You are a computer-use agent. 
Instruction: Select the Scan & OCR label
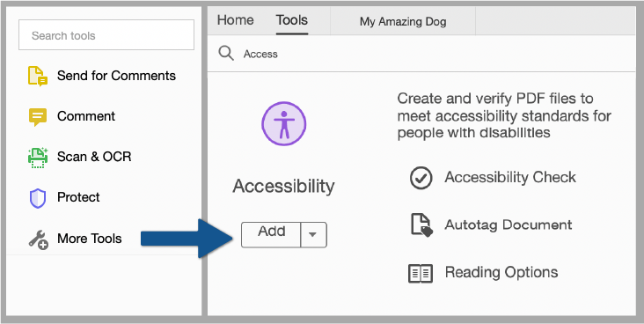[94, 157]
